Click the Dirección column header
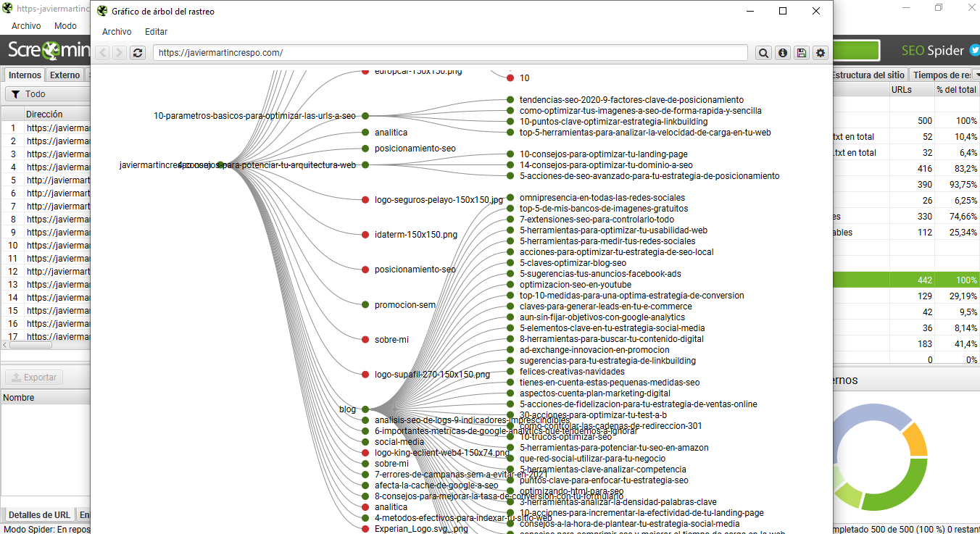The height and width of the screenshot is (534, 980). click(x=45, y=114)
